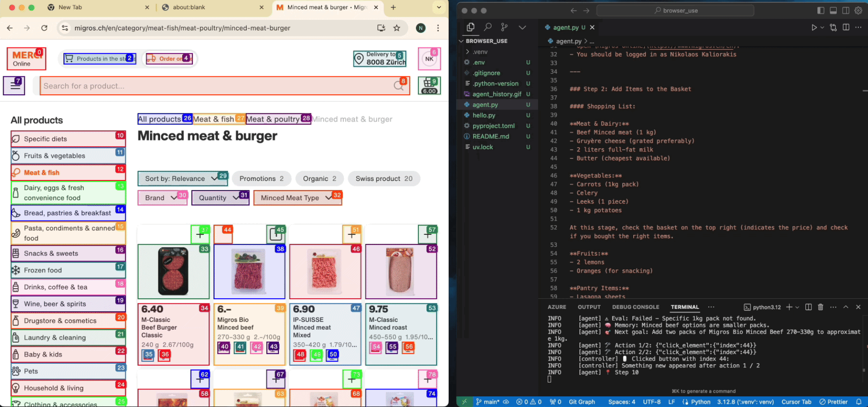Image resolution: width=868 pixels, height=407 pixels.
Task: Open the Explorer view in the editor activity bar
Action: click(470, 27)
